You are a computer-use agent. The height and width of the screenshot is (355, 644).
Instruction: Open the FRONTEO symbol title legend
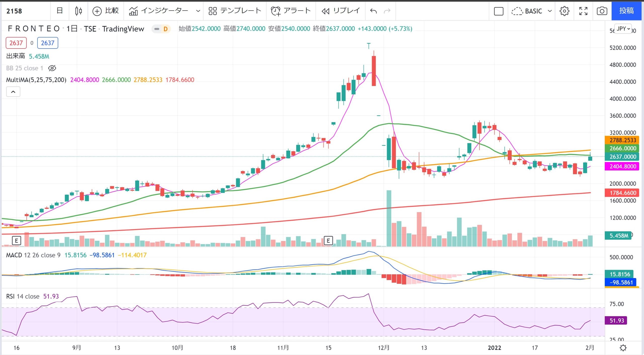click(76, 29)
